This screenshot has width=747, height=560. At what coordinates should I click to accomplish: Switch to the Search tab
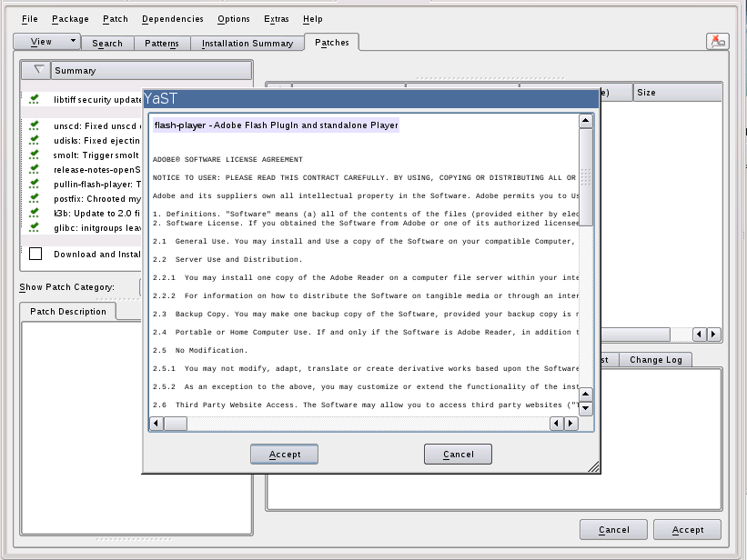tap(107, 43)
